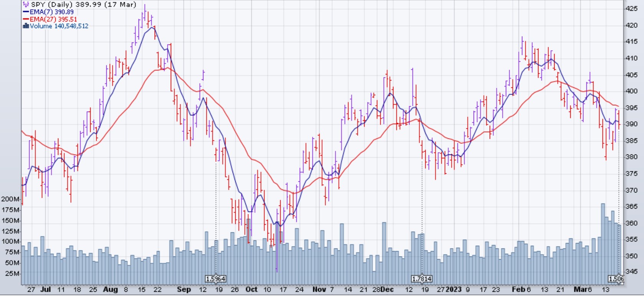Select the 2023 year label on date axis

coord(454,289)
